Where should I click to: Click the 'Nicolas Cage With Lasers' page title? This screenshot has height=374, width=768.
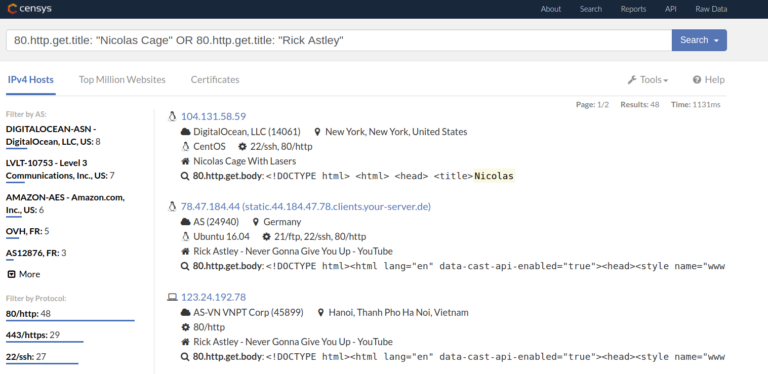tap(244, 161)
